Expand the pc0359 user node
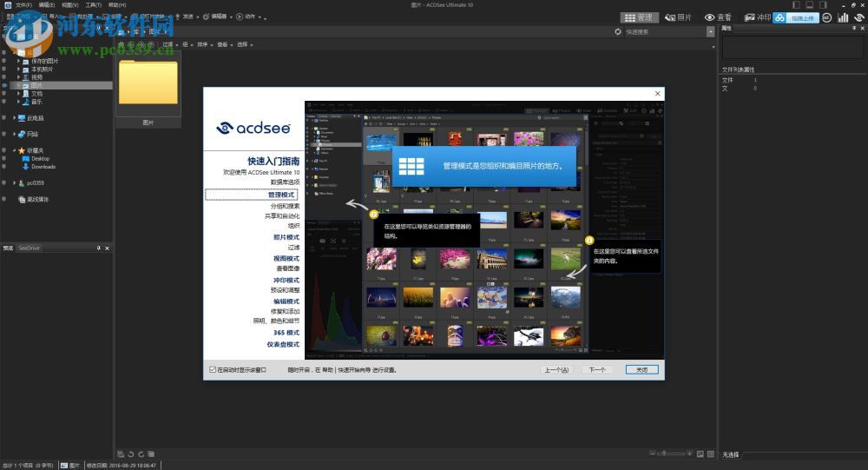This screenshot has height=470, width=868. 15,183
